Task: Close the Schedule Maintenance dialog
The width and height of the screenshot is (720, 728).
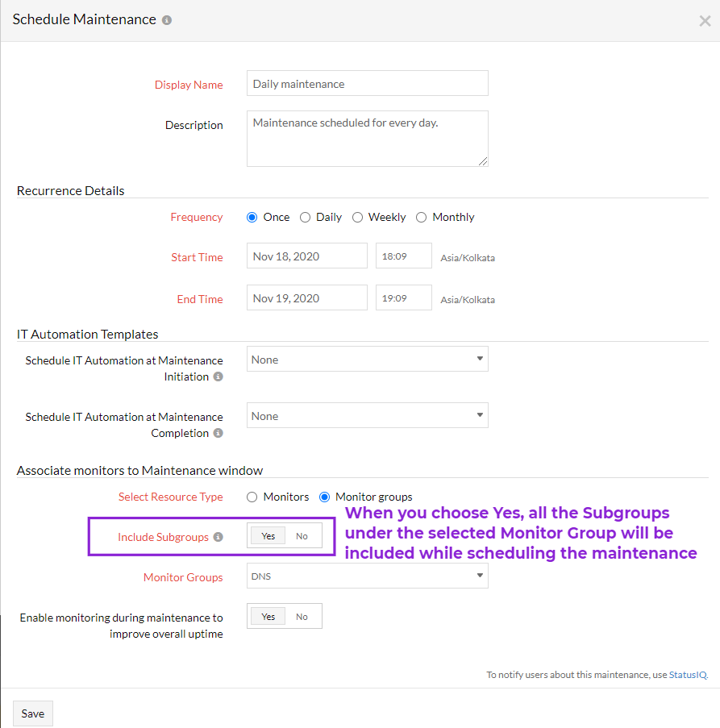Action: click(705, 21)
